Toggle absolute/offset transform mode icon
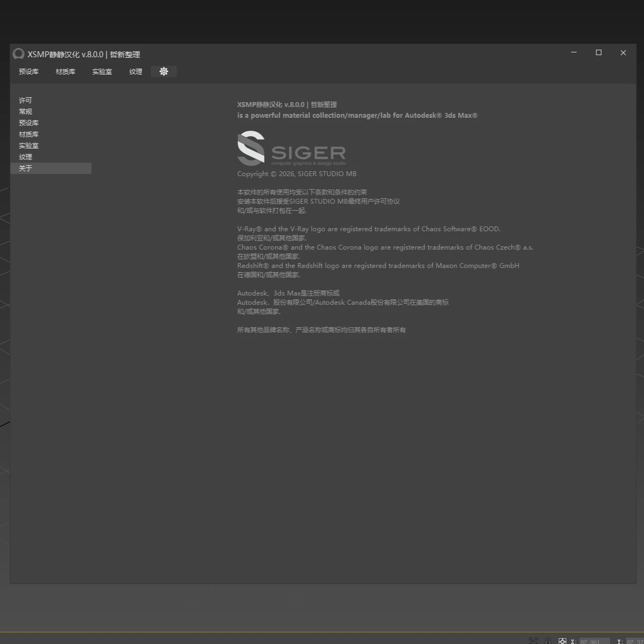This screenshot has width=644, height=644. [x=562, y=641]
